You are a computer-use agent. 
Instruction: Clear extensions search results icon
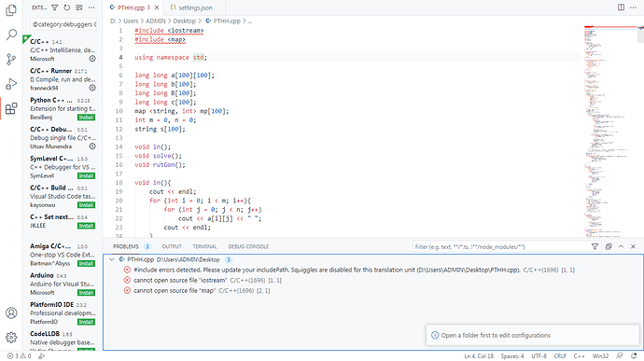(x=79, y=7)
